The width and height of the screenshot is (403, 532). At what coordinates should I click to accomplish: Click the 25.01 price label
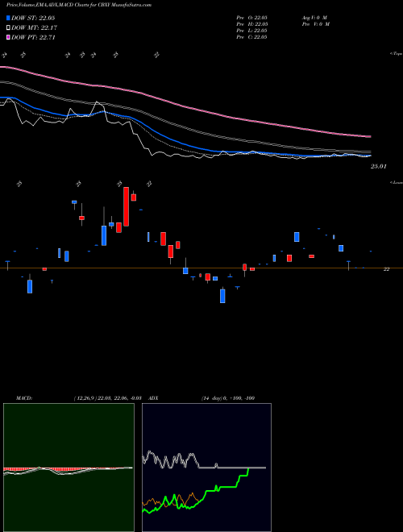380,167
